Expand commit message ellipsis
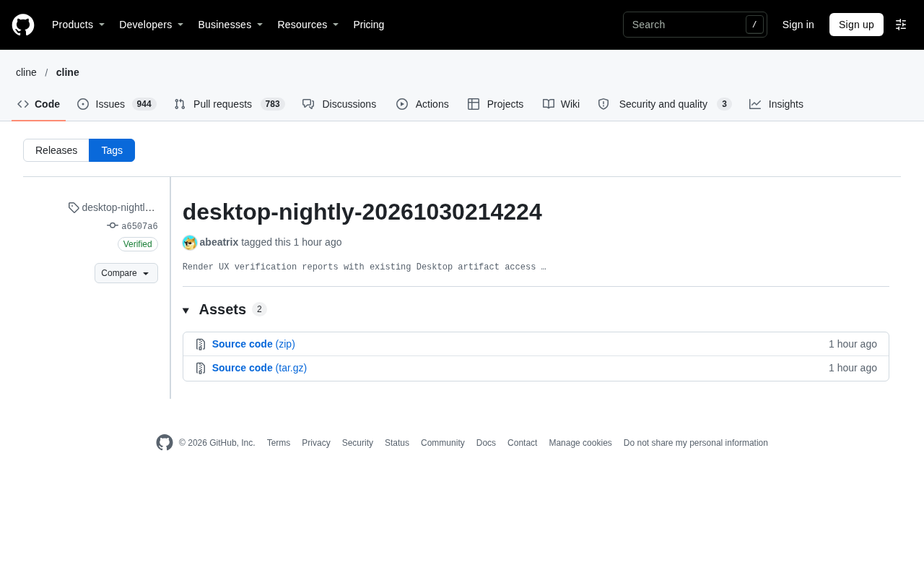This screenshot has width=924, height=578. [x=544, y=267]
